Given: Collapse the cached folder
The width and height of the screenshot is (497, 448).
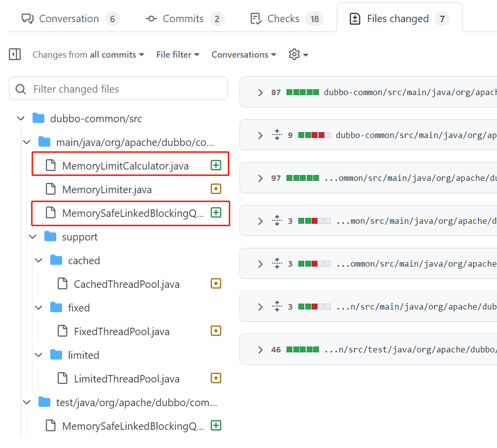Looking at the screenshot, I should click(x=38, y=260).
